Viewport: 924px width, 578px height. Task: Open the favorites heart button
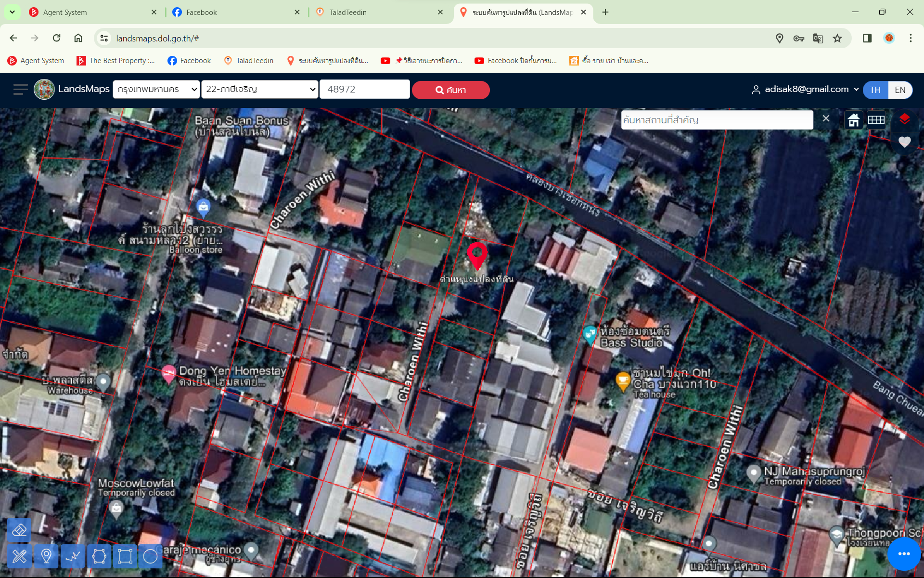point(905,142)
